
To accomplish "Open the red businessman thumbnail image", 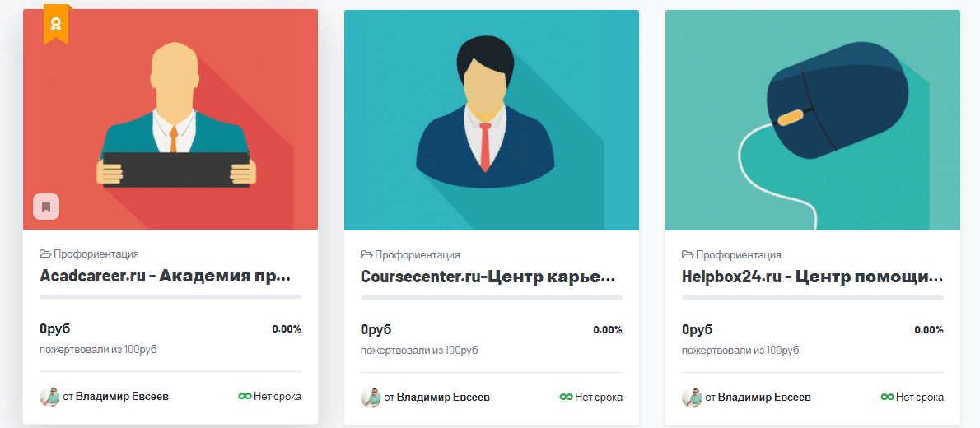I will point(170,119).
